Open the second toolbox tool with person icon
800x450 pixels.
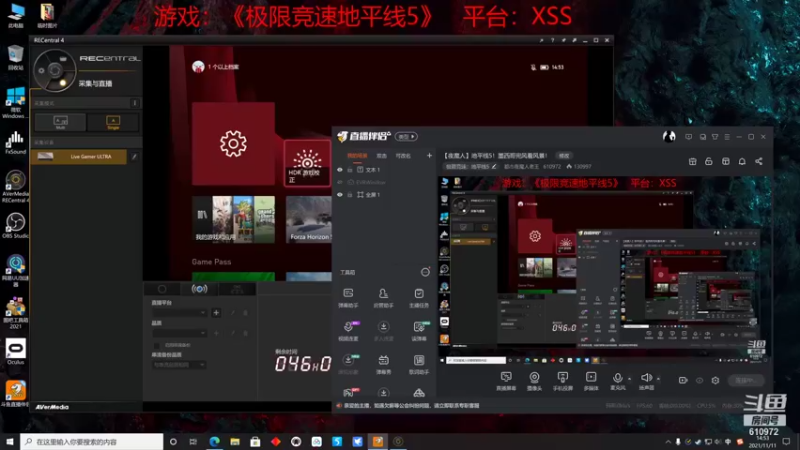pyautogui.click(x=383, y=298)
